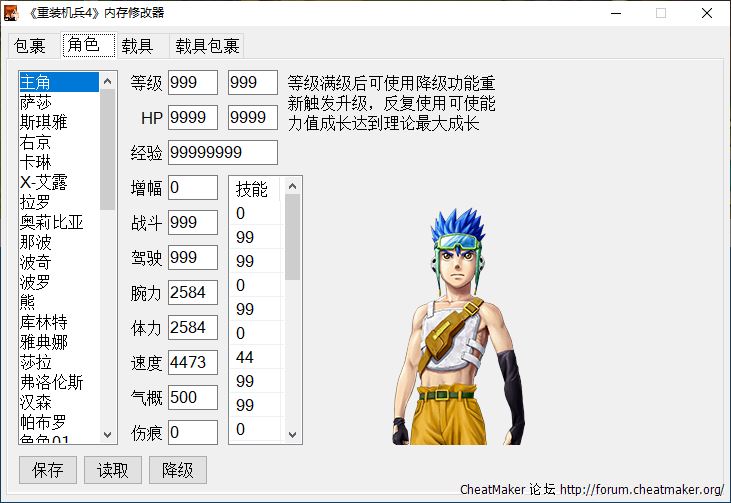The height and width of the screenshot is (503, 731).
Task: Click the 速度 field showing 4473
Action: [193, 362]
